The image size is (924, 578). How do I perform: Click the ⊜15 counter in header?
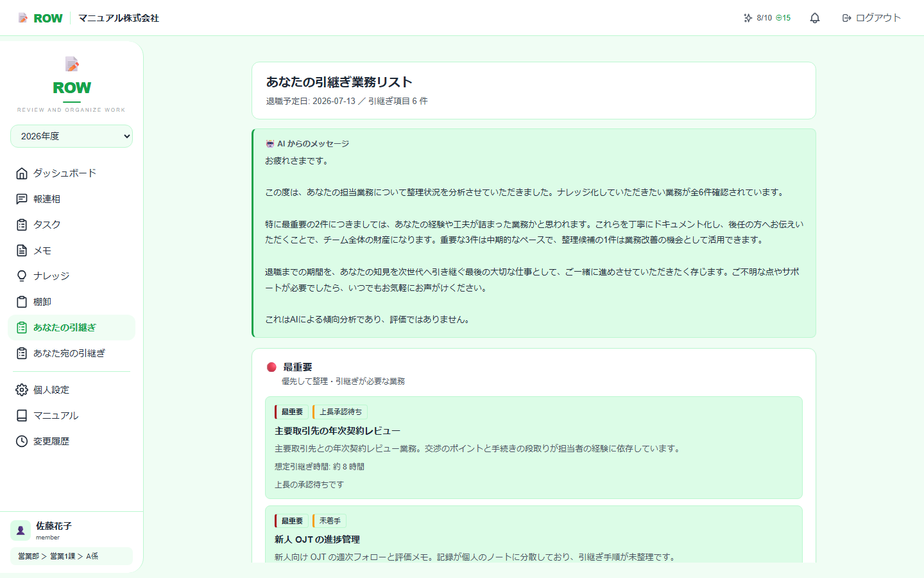pyautogui.click(x=783, y=18)
